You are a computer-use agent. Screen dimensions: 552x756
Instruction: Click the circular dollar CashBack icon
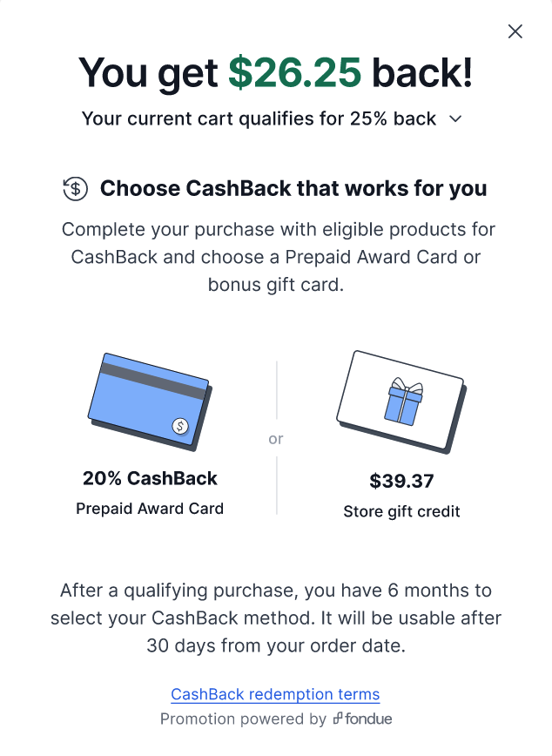click(75, 188)
